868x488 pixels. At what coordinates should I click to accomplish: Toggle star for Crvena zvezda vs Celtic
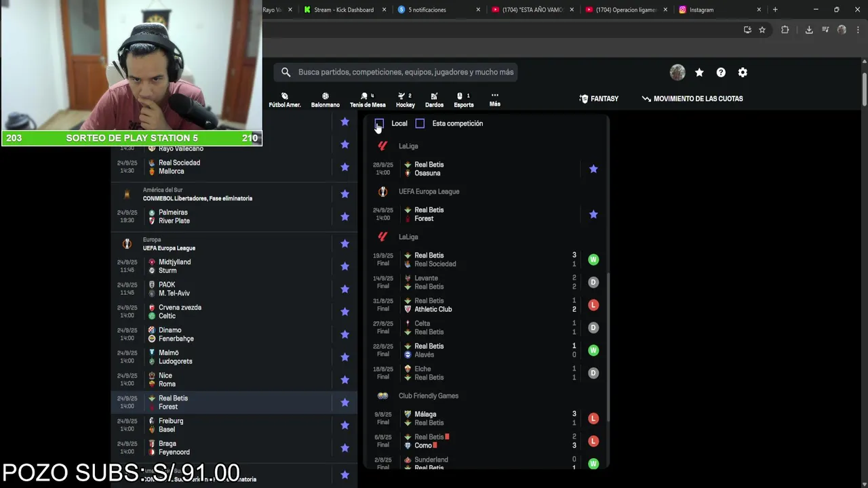click(x=344, y=312)
